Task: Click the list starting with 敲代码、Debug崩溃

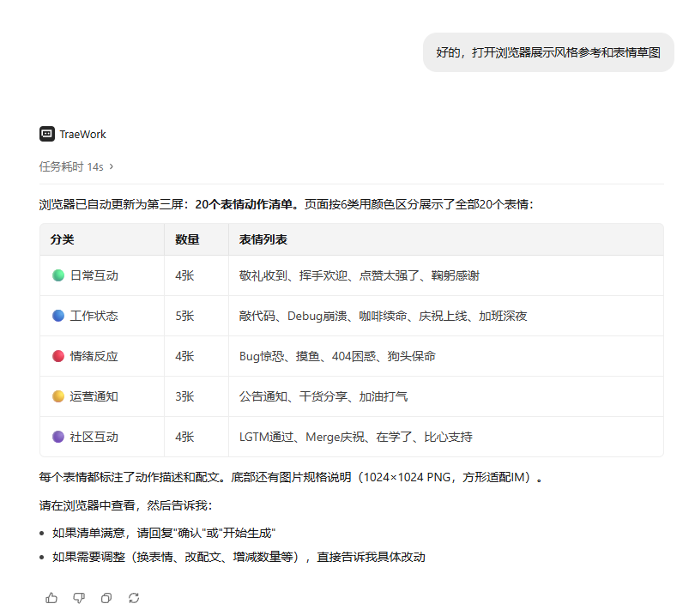Action: [x=383, y=316]
